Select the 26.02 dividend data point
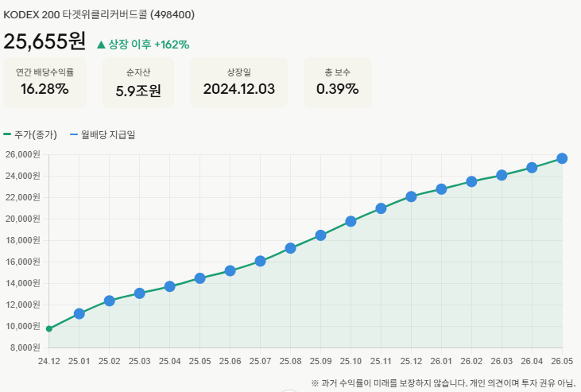Screen dimensions: 581x392 click(x=471, y=181)
